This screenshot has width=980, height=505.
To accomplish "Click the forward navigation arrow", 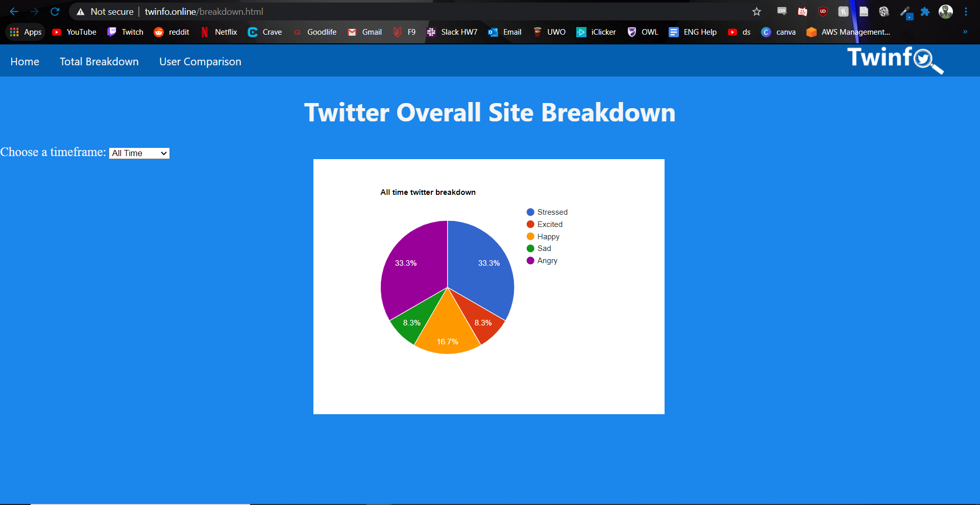I will (34, 11).
